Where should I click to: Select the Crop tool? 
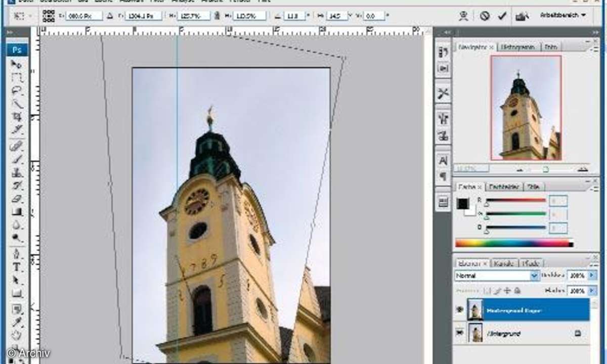[x=17, y=117]
